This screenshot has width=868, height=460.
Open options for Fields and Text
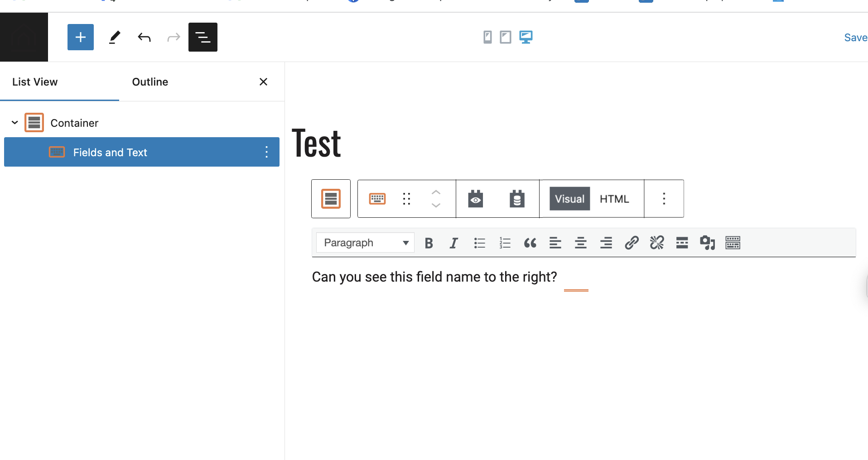(266, 152)
